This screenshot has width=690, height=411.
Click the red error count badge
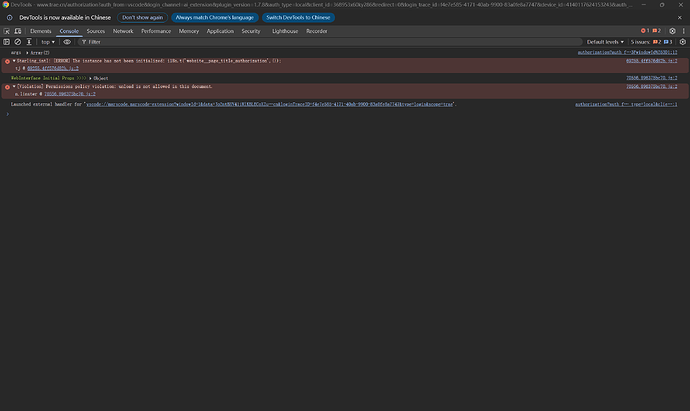[x=645, y=31]
